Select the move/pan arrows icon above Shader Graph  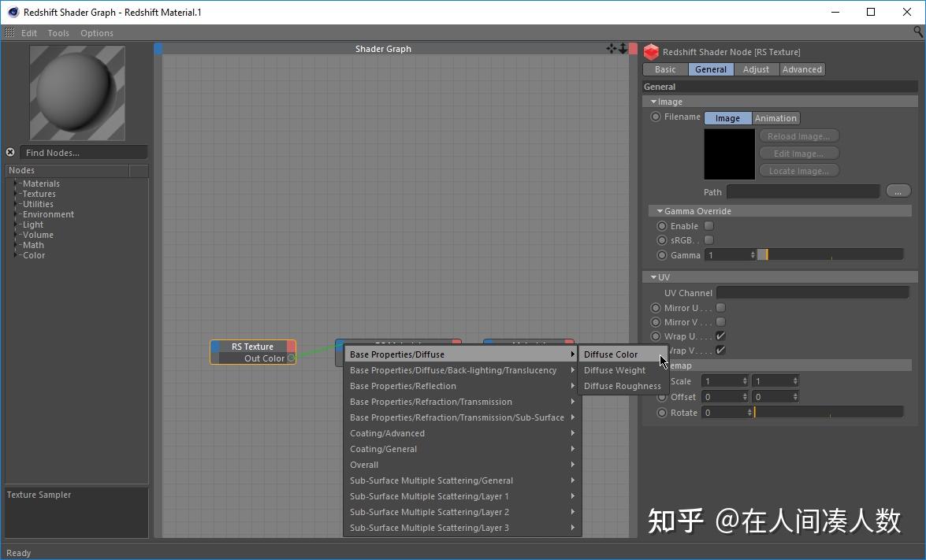[611, 48]
